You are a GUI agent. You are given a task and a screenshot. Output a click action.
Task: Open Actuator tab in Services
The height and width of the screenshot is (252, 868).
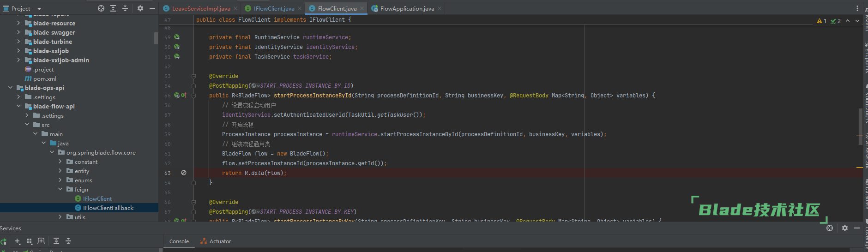(x=216, y=241)
